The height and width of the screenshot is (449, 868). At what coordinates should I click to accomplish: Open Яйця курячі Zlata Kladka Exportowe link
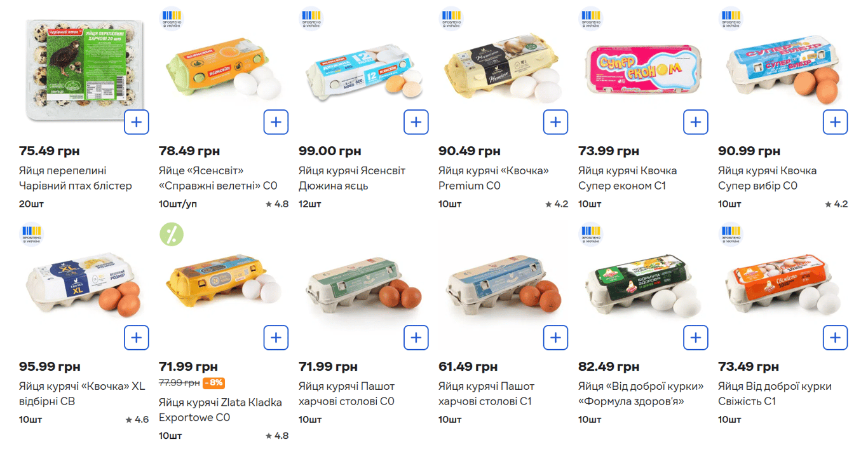click(x=220, y=410)
